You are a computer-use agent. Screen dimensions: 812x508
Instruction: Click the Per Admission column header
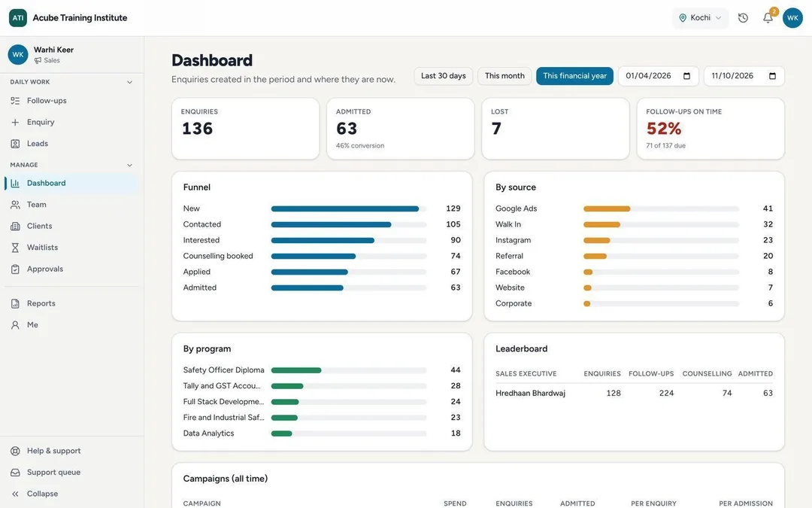click(745, 503)
